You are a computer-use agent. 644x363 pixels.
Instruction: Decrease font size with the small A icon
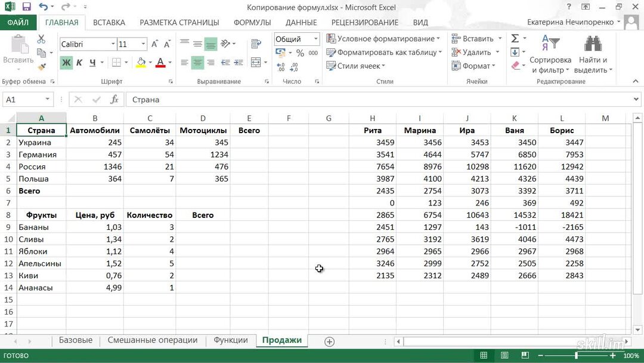pos(167,44)
